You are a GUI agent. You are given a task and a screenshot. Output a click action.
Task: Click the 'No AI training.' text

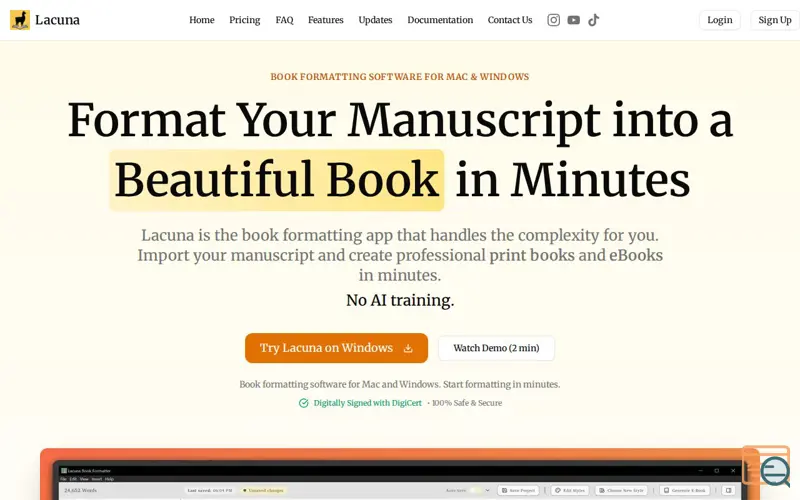tap(400, 300)
